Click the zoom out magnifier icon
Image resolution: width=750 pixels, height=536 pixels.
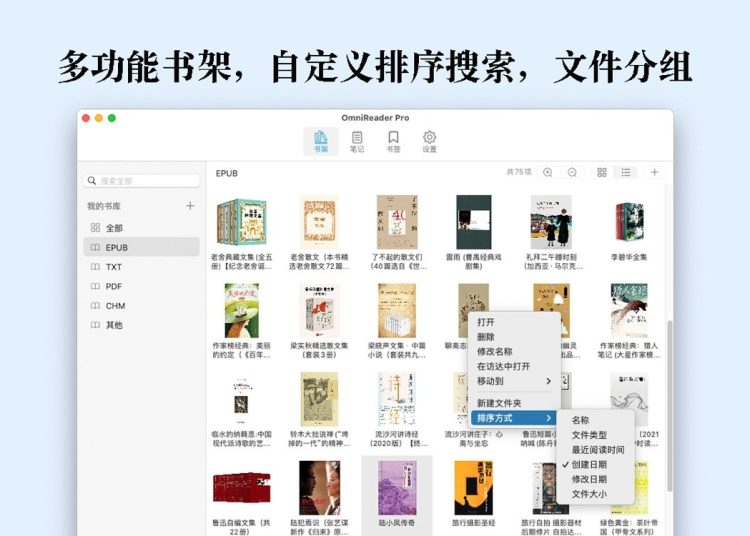coord(572,173)
